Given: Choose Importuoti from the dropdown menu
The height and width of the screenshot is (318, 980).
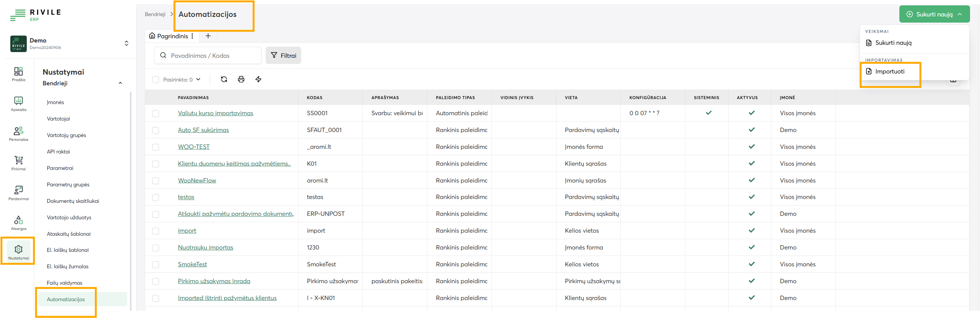Looking at the screenshot, I should (x=889, y=72).
